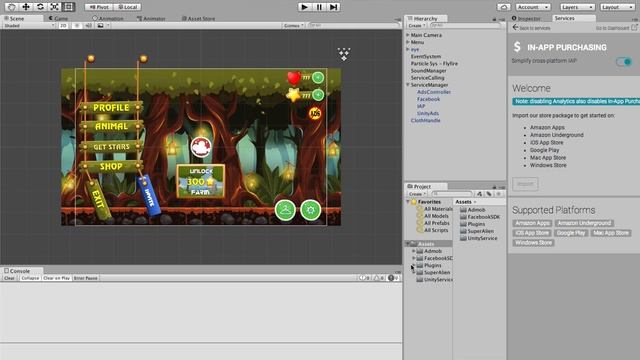Switch to the Scene tab
The image size is (640, 360).
[x=16, y=19]
